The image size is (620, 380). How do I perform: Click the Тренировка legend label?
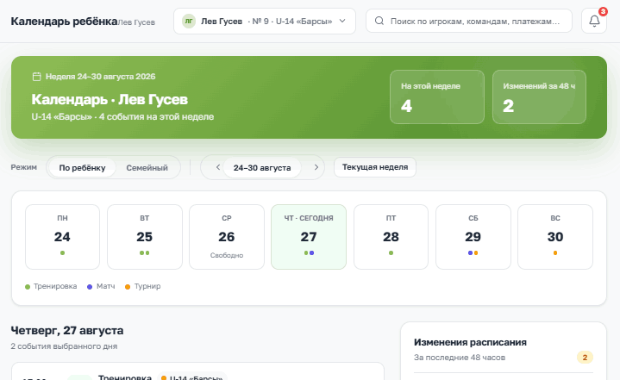coord(55,286)
